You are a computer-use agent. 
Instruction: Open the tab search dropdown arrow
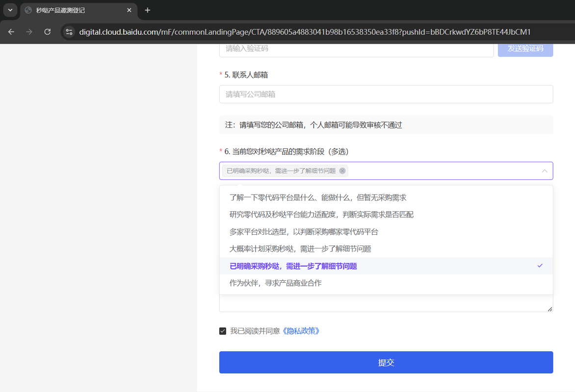pos(10,10)
